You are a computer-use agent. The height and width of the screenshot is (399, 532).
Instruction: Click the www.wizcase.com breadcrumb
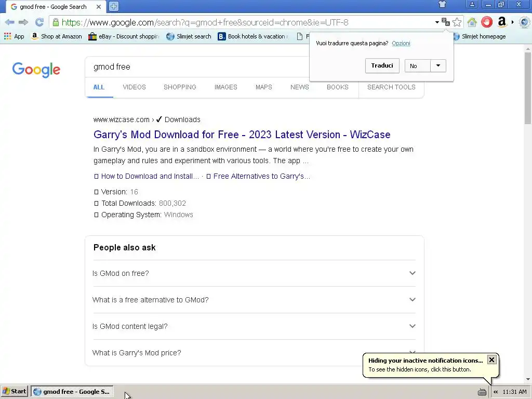(x=122, y=119)
